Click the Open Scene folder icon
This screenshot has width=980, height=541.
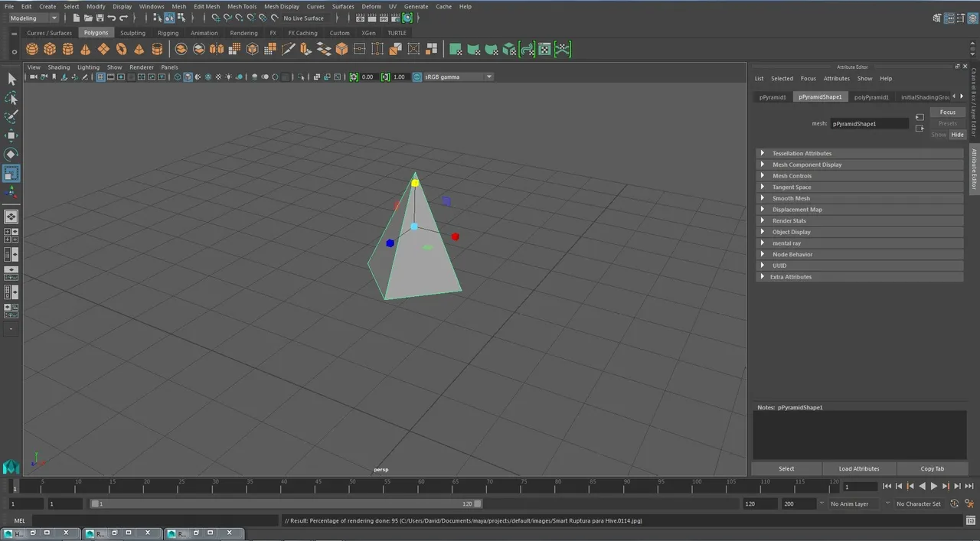pos(88,18)
